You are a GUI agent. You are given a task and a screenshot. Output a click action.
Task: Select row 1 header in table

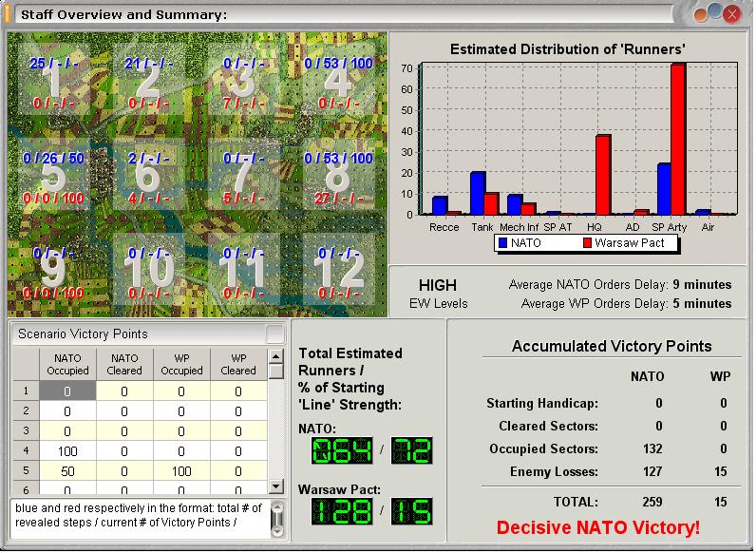coord(26,391)
